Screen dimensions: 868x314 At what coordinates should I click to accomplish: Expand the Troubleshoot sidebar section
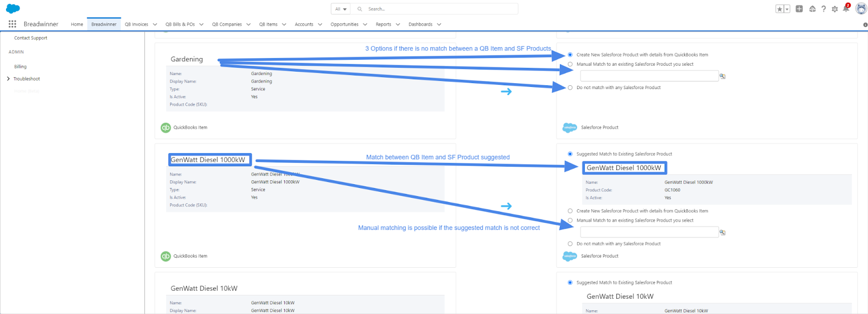pyautogui.click(x=8, y=79)
